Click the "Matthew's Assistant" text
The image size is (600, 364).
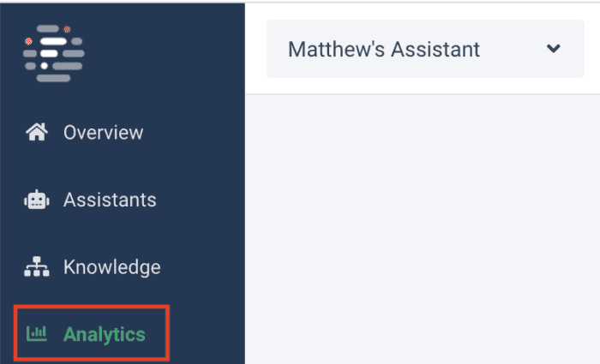point(384,50)
